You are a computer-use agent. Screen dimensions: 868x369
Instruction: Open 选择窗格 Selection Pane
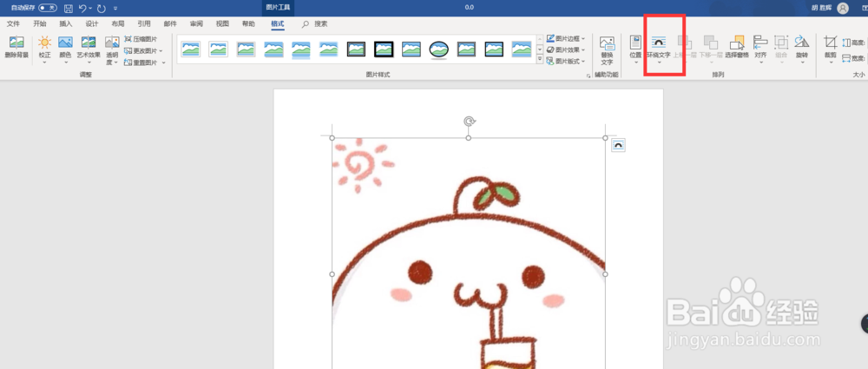(x=737, y=48)
